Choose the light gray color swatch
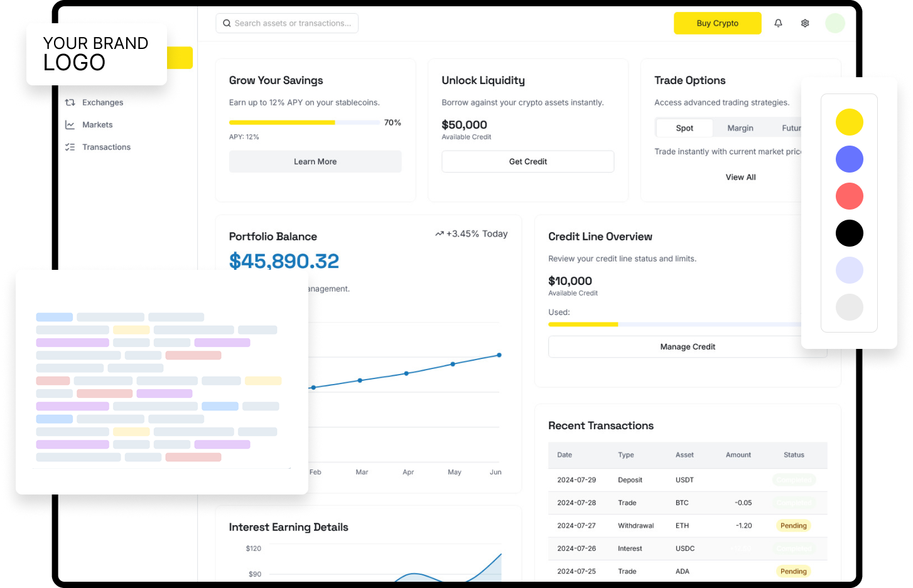The image size is (913, 588). click(x=850, y=307)
